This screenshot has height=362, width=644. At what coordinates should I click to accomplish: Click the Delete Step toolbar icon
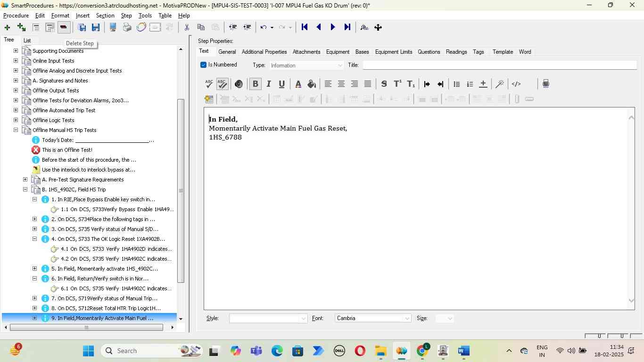click(x=64, y=27)
